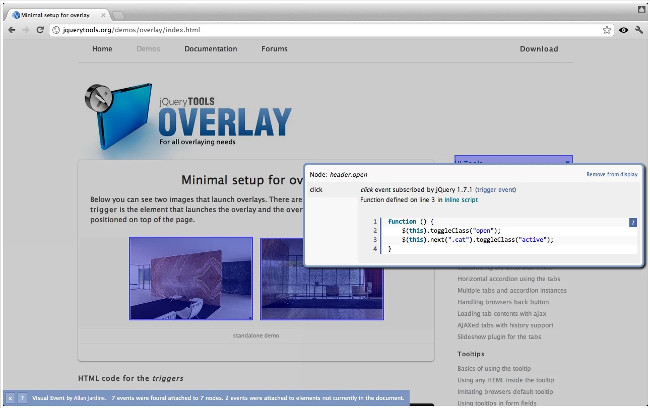Click the eye extension icon in toolbar

click(x=623, y=30)
